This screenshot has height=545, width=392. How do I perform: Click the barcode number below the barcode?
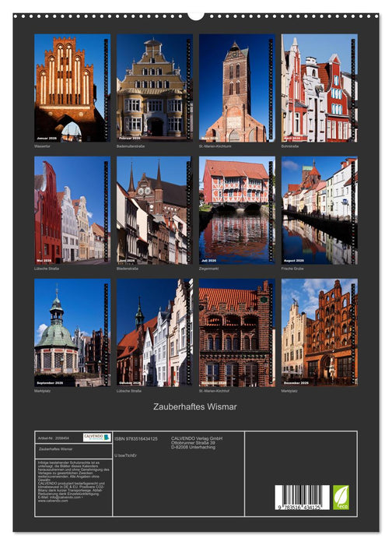(299, 508)
